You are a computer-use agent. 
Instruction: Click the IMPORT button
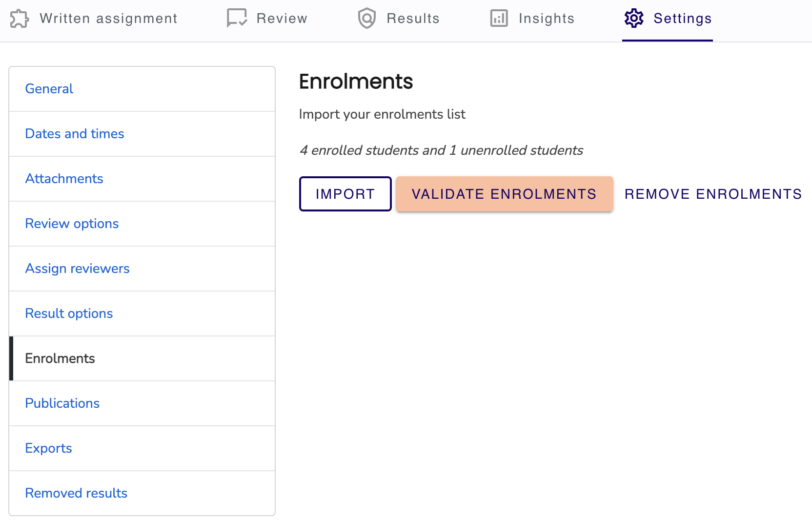point(345,194)
